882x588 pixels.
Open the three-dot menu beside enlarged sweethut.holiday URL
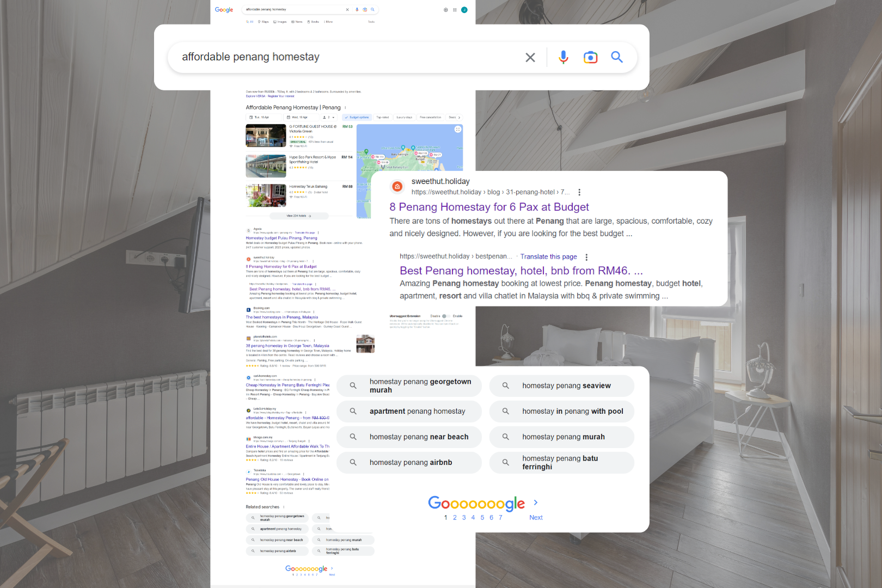tap(579, 192)
